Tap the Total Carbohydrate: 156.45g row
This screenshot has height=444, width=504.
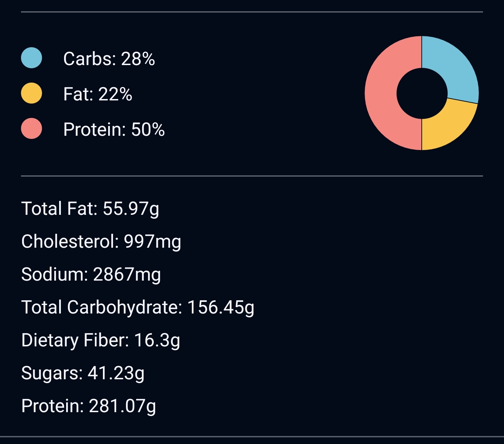coord(138,307)
